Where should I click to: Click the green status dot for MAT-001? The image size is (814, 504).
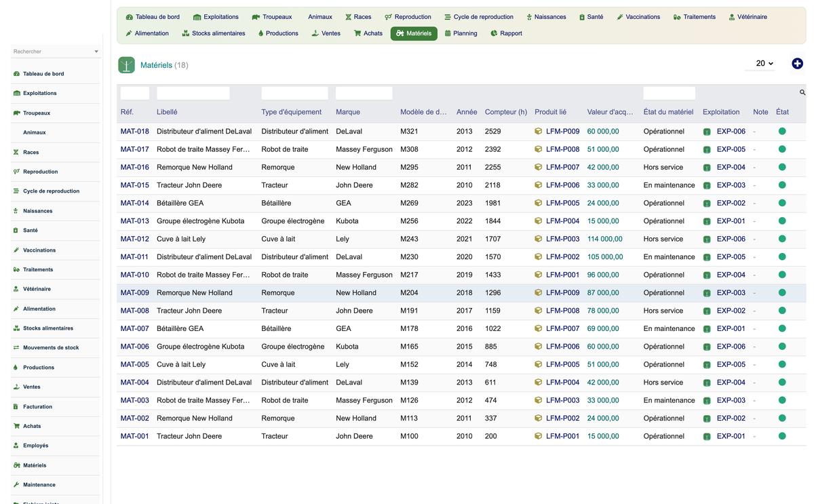[782, 436]
